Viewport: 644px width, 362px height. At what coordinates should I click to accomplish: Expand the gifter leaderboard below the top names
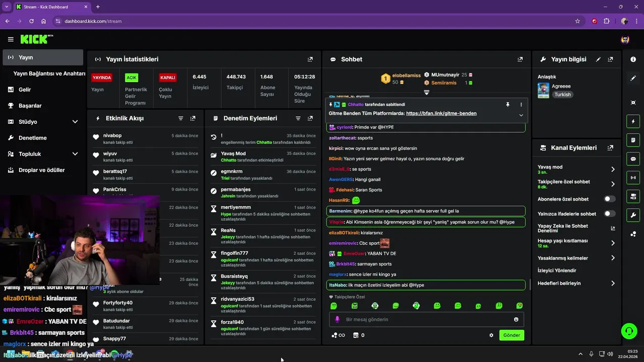[x=426, y=93]
